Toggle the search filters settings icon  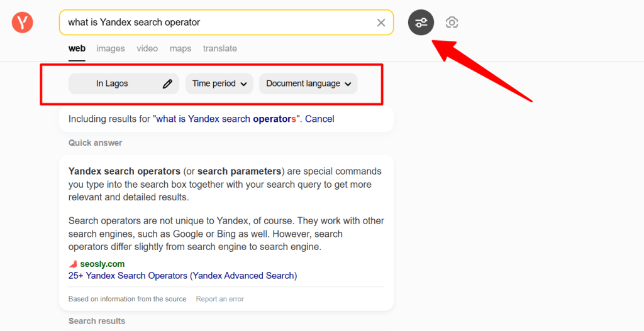(421, 23)
